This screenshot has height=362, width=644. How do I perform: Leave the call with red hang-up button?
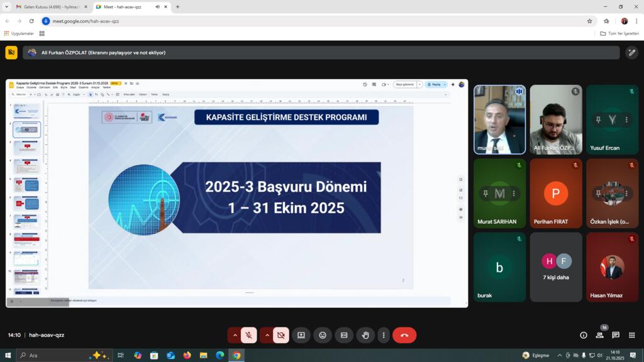pyautogui.click(x=404, y=335)
